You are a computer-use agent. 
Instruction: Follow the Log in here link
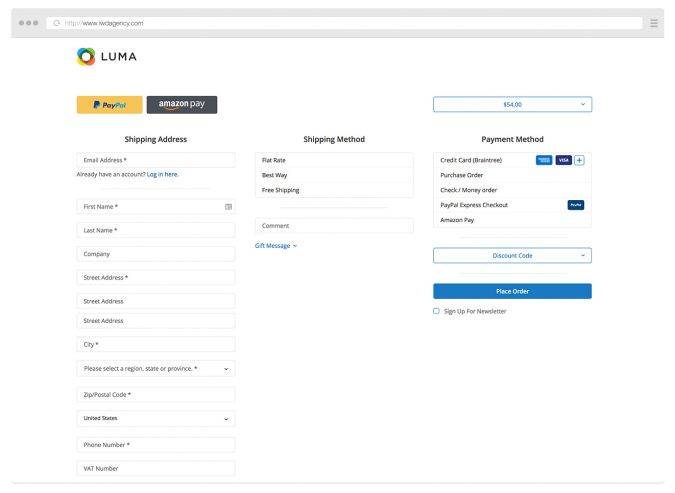[x=162, y=174]
